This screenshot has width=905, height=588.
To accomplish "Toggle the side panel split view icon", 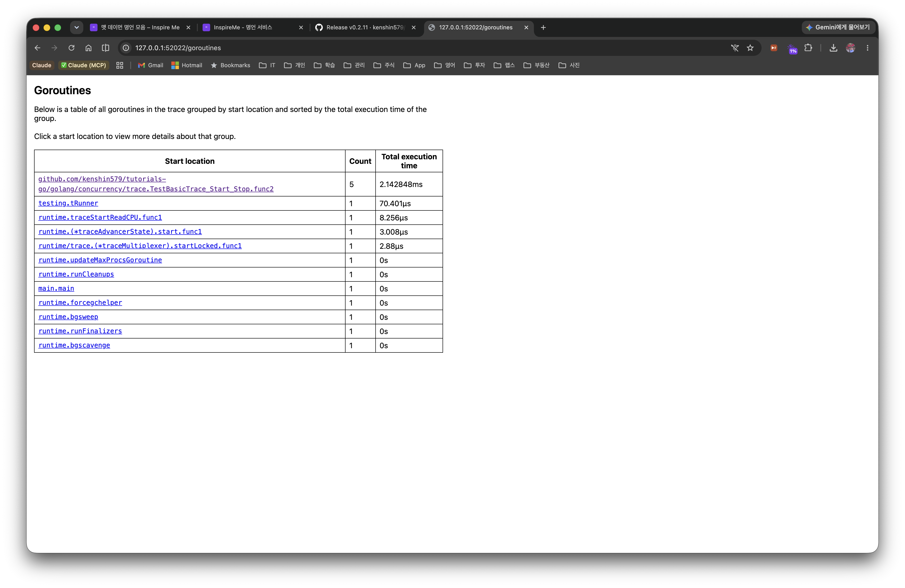I will [x=105, y=48].
